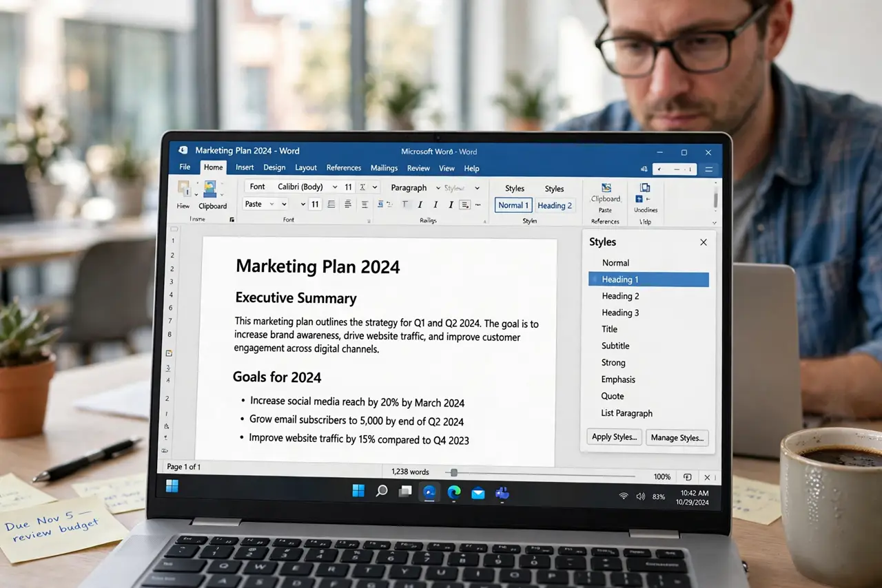Image resolution: width=882 pixels, height=588 pixels.
Task: Switch to the Insert tab
Action: [x=245, y=167]
